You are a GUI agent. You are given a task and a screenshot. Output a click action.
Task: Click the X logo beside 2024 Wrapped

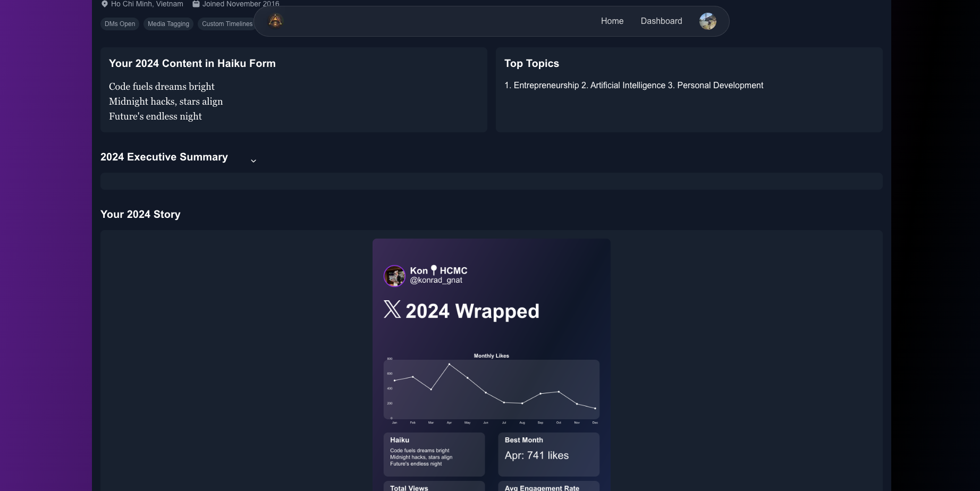[x=392, y=309]
